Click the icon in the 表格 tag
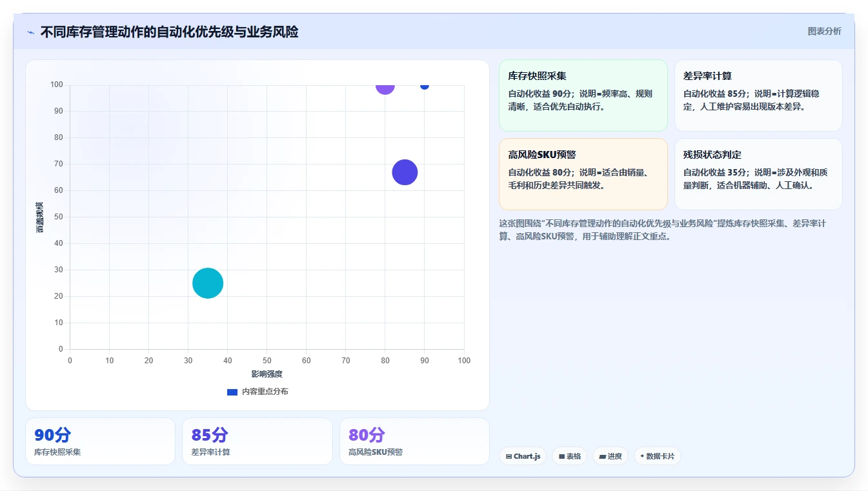 point(562,456)
